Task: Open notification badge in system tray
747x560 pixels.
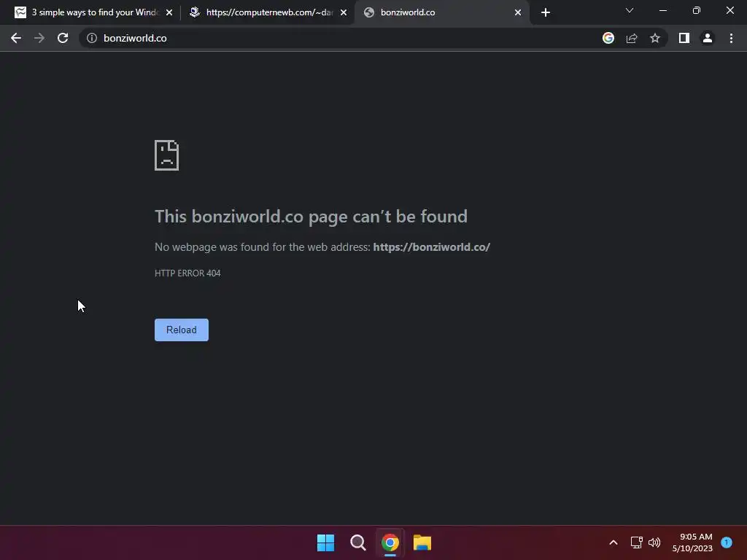Action: click(727, 542)
